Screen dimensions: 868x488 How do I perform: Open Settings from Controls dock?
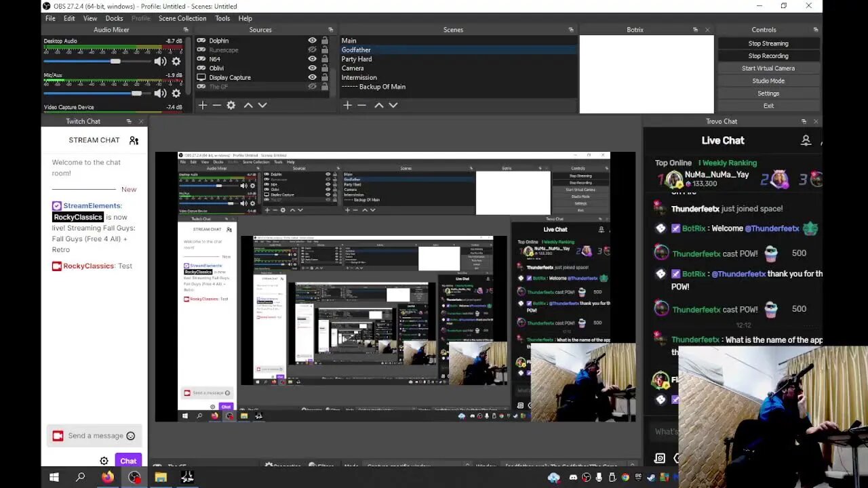click(x=768, y=94)
